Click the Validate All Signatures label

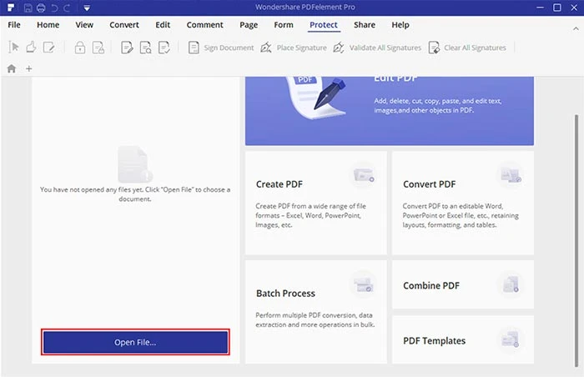click(x=385, y=48)
